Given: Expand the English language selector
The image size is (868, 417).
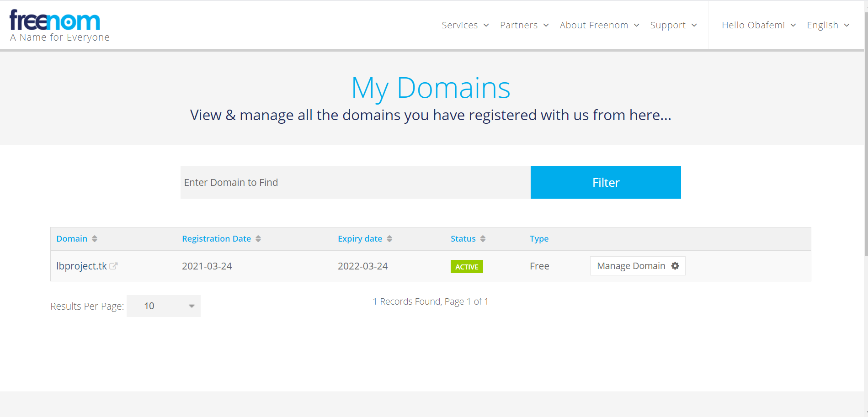Looking at the screenshot, I should click(x=827, y=25).
